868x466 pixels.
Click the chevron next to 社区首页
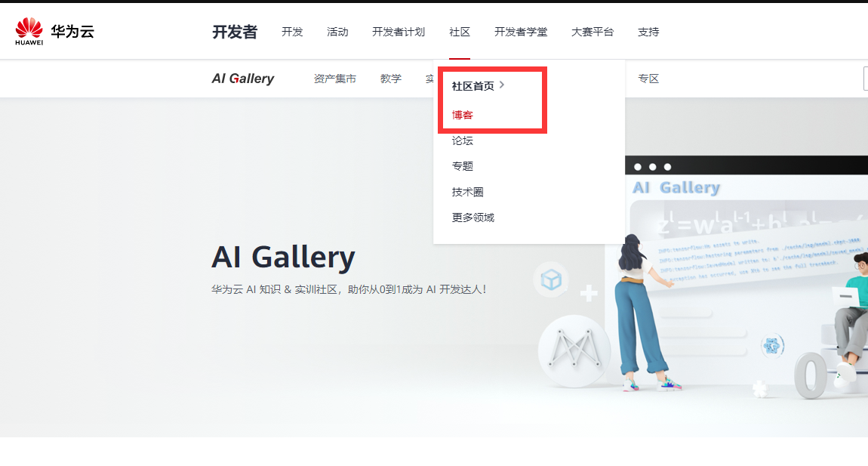tap(501, 85)
